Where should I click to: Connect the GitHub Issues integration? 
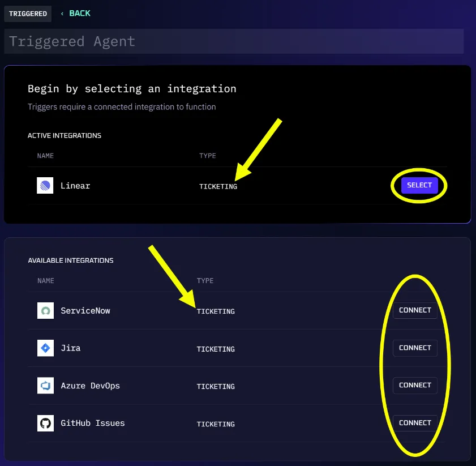click(415, 422)
